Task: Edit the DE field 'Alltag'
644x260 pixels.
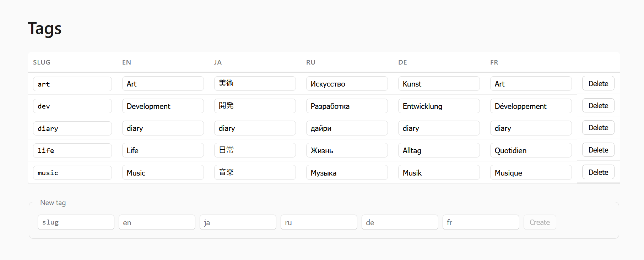Action: tap(439, 150)
